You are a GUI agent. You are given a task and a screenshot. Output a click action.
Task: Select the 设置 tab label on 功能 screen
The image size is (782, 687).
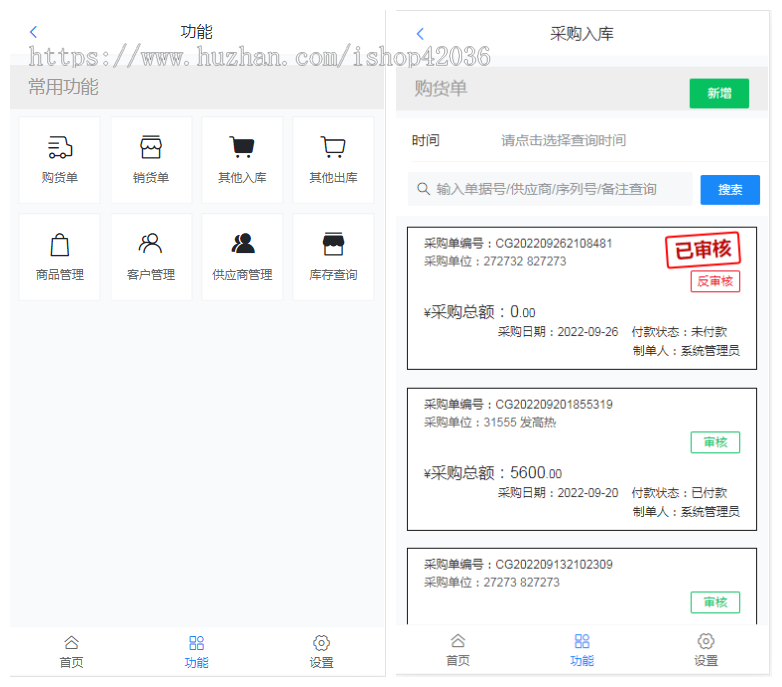[321, 663]
